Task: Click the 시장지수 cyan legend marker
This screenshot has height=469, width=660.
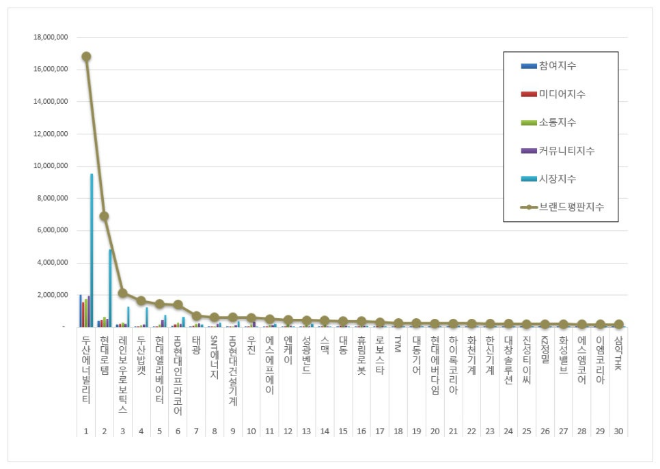Action: 528,178
